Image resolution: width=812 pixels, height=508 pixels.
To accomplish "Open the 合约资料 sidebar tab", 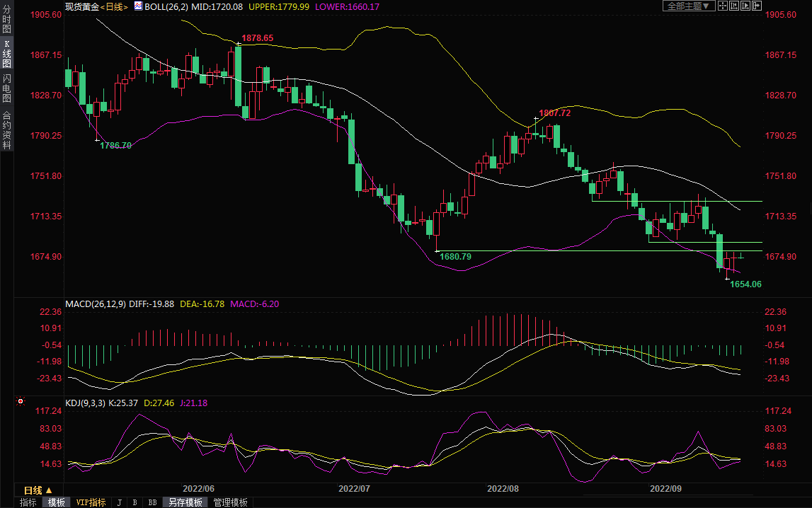I will [6, 129].
